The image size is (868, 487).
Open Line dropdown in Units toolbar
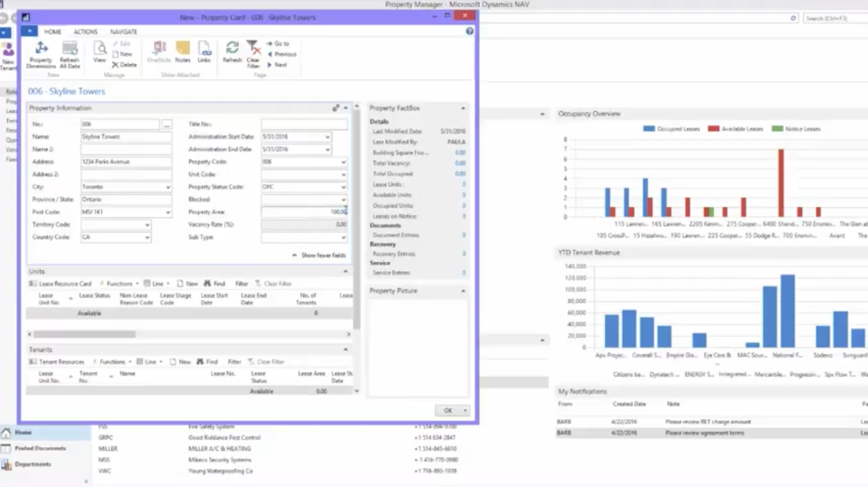tap(157, 284)
